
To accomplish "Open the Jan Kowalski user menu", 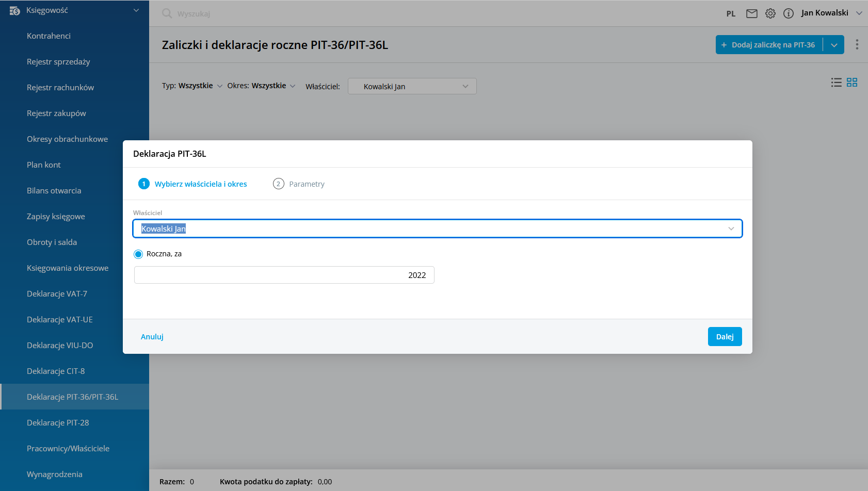I will pos(831,13).
